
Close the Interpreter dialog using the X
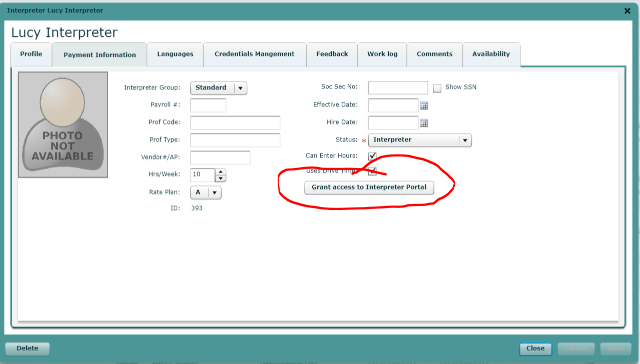[627, 10]
